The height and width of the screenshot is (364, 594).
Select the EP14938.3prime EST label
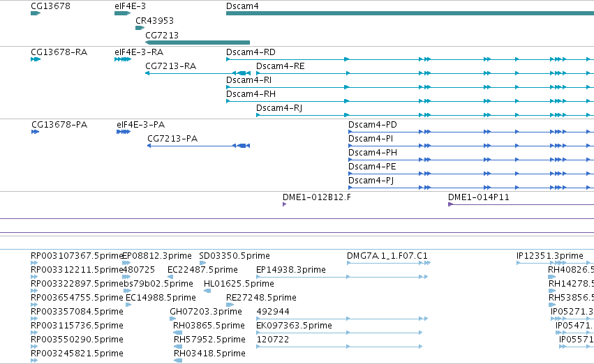tap(291, 270)
